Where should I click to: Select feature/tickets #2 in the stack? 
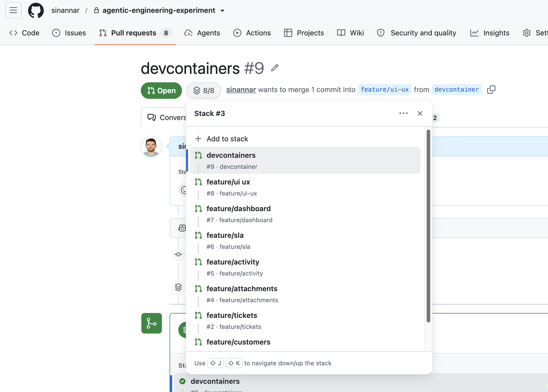tap(305, 321)
